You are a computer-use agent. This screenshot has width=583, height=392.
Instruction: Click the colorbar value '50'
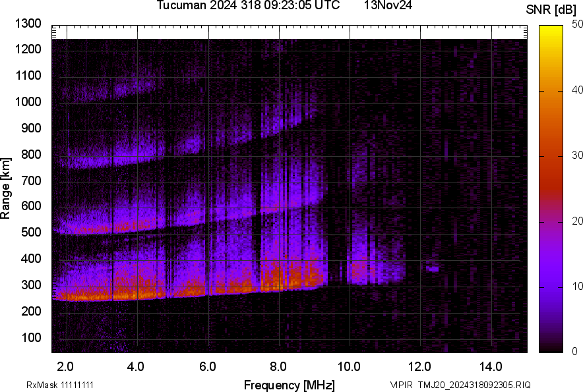tap(577, 24)
